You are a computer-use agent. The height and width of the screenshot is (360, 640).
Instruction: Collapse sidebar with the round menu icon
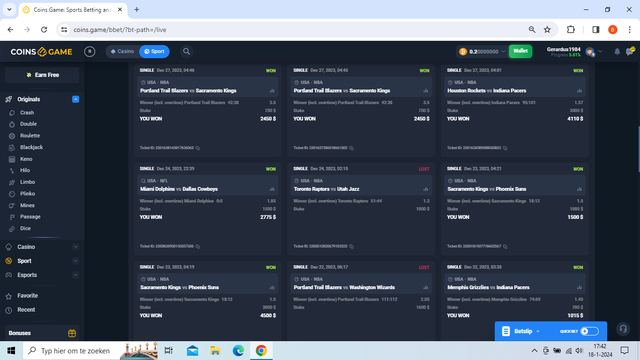coord(90,51)
